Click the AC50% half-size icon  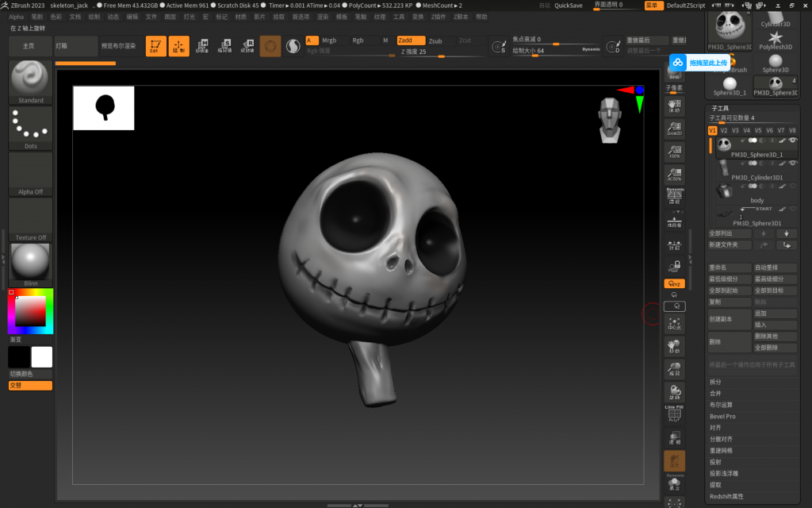[674, 175]
